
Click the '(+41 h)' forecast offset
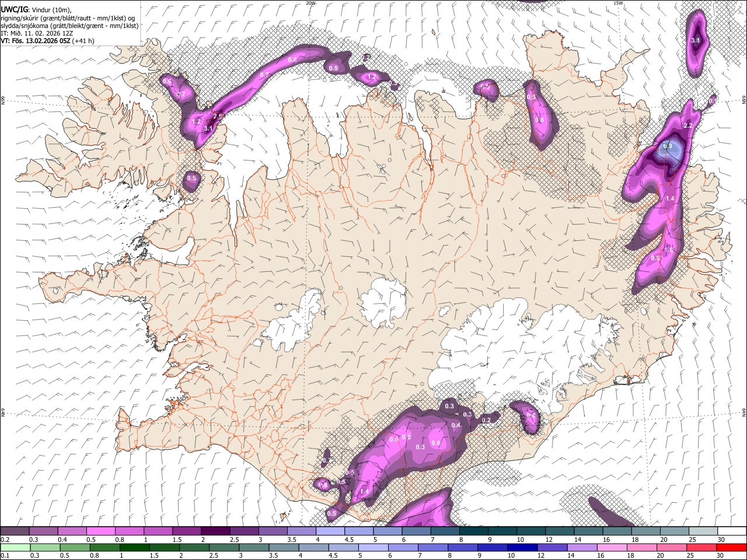[x=84, y=41]
